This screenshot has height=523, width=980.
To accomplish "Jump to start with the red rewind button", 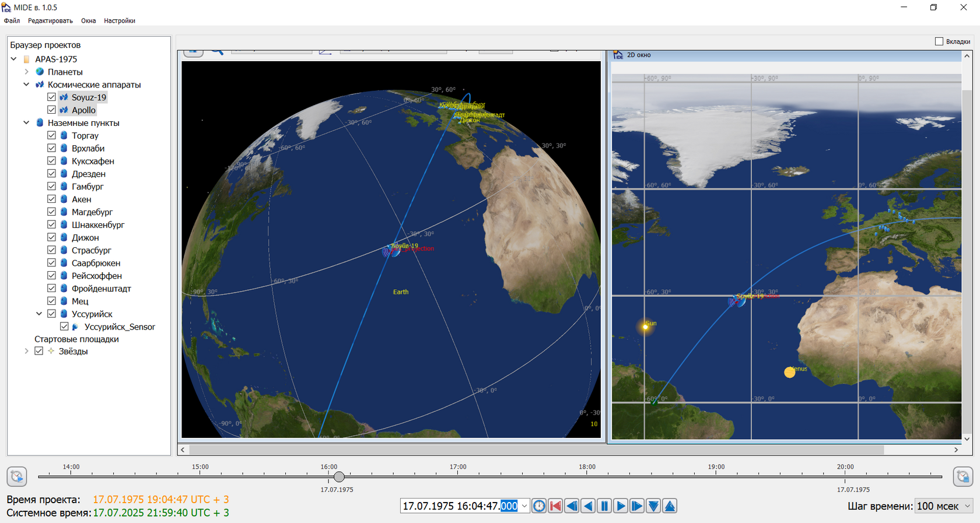I will (x=555, y=506).
